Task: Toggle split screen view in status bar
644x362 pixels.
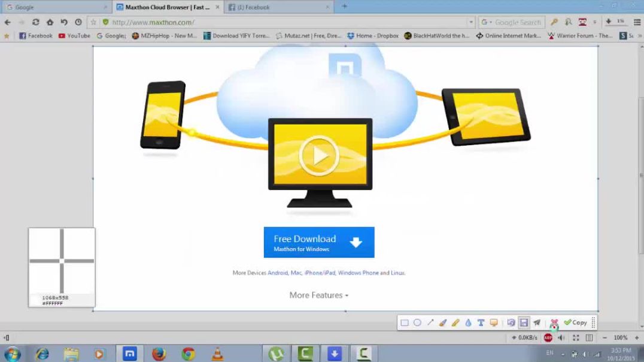Action: tap(590, 338)
